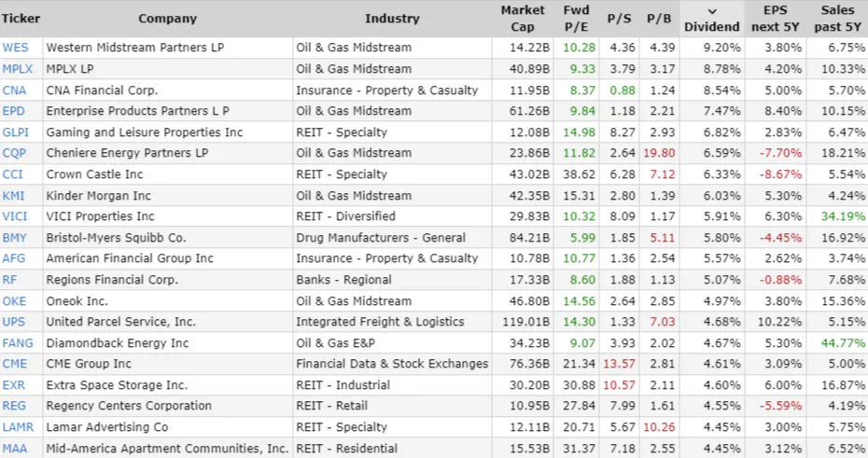Click Financial Data & Stock Exchanges cell
This screenshot has width=868, height=458.
392,364
